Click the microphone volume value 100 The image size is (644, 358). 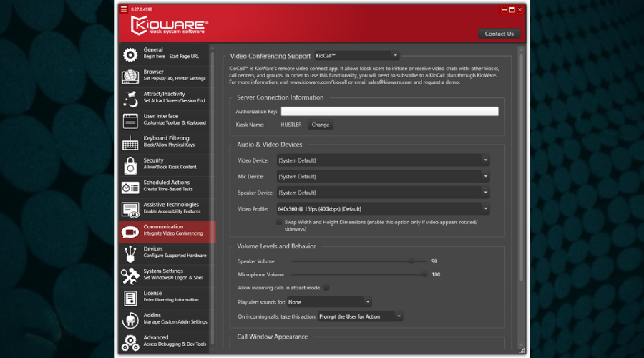(x=436, y=274)
